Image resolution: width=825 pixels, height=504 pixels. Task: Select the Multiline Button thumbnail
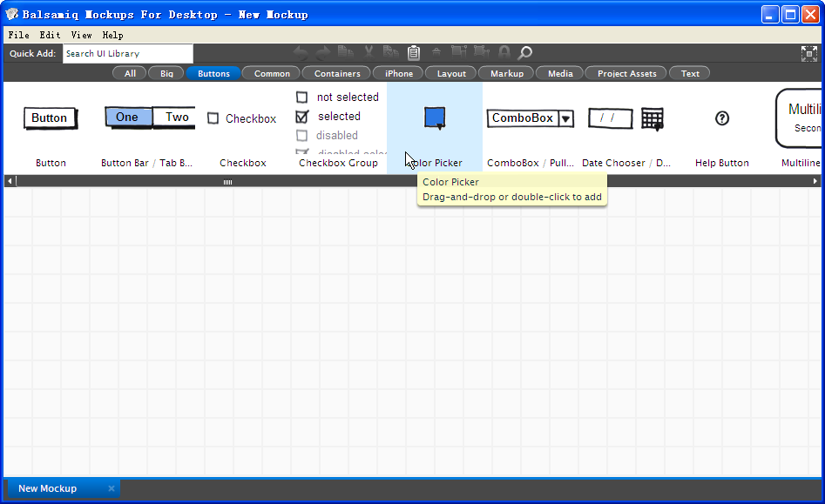pos(798,118)
